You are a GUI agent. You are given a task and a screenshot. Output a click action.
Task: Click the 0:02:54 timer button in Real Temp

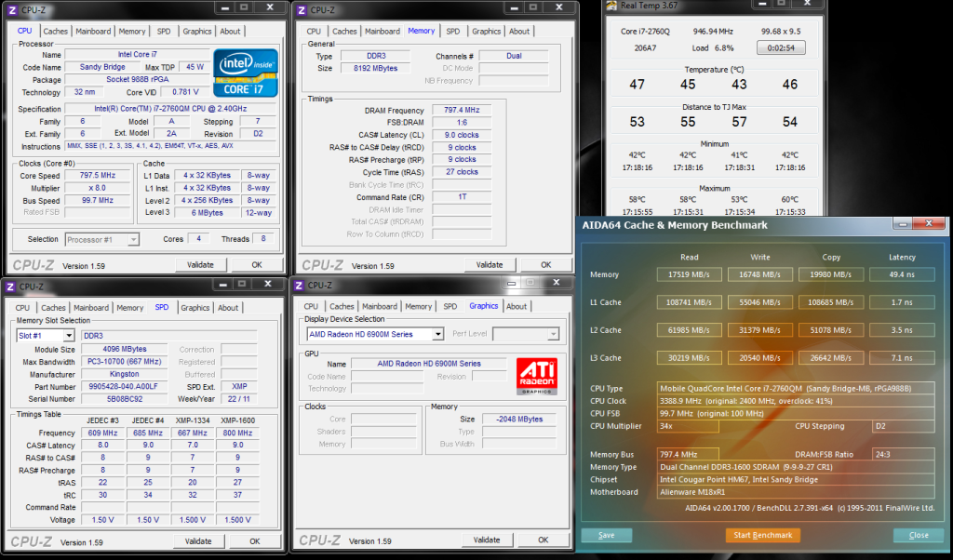[x=781, y=48]
